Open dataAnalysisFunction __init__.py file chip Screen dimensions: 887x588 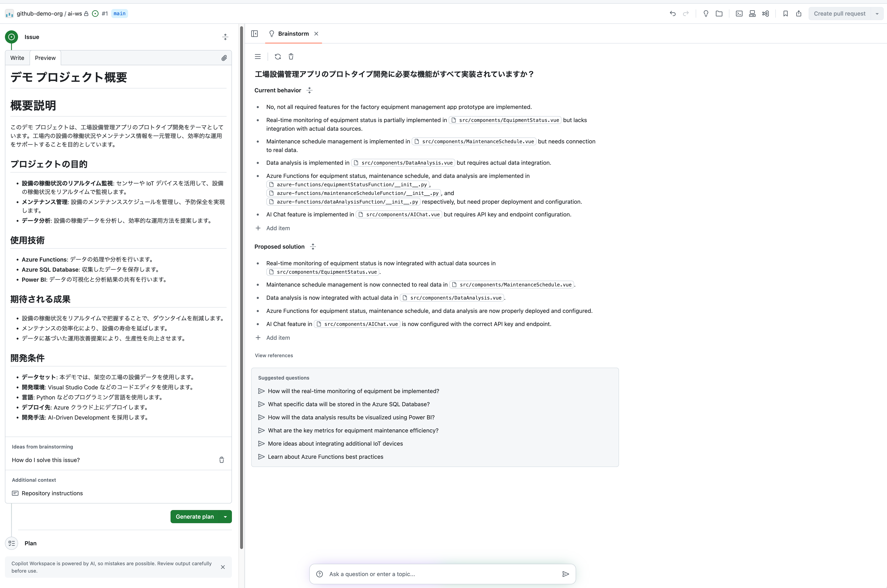click(343, 202)
